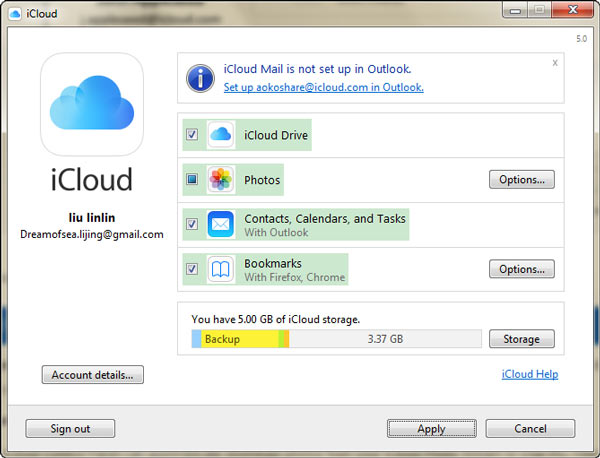Click the iCloud Drive label
Viewport: 600px width, 458px height.
tap(276, 135)
